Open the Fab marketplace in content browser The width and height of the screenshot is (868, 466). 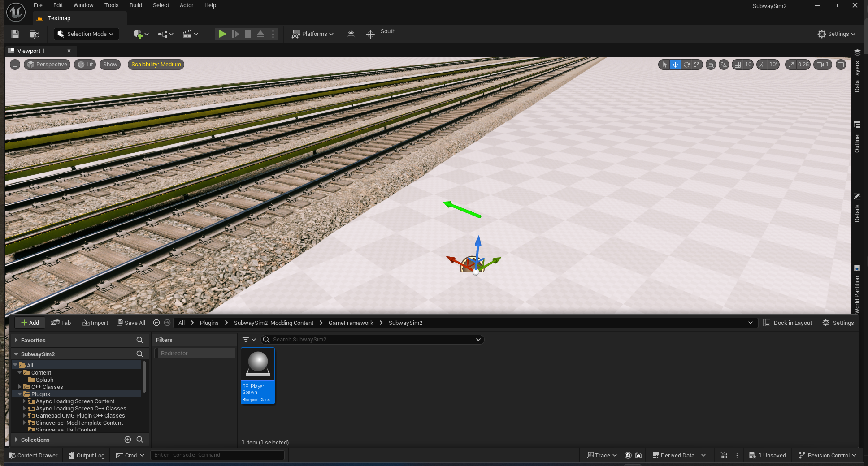(61, 323)
